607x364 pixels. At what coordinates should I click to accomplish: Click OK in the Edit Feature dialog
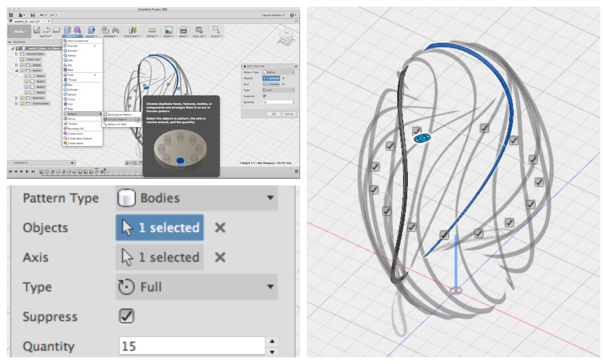(274, 114)
